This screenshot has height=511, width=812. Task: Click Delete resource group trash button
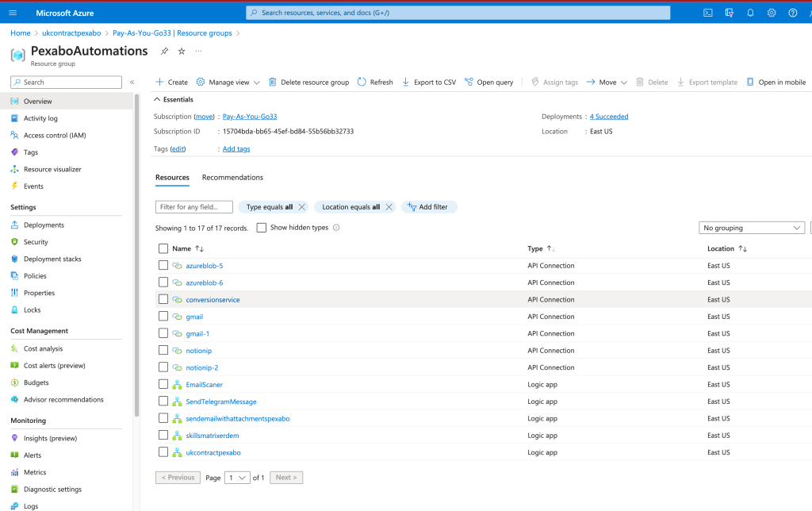308,82
